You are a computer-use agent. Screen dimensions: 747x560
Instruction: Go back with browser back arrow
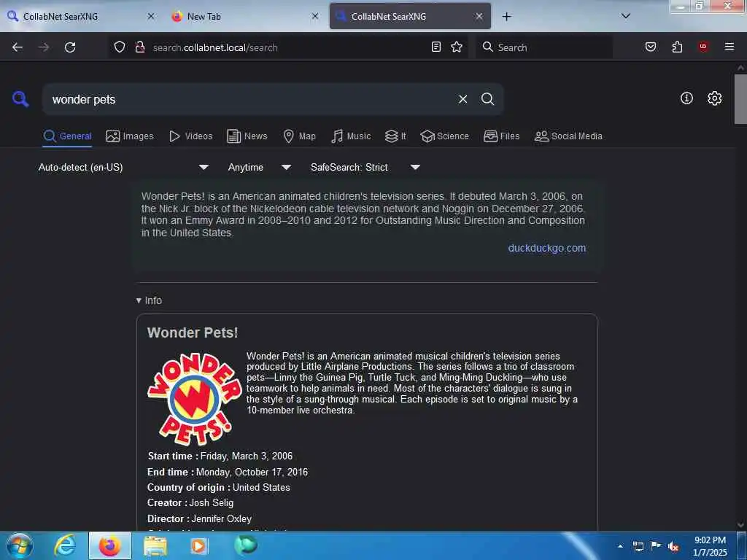(x=18, y=47)
